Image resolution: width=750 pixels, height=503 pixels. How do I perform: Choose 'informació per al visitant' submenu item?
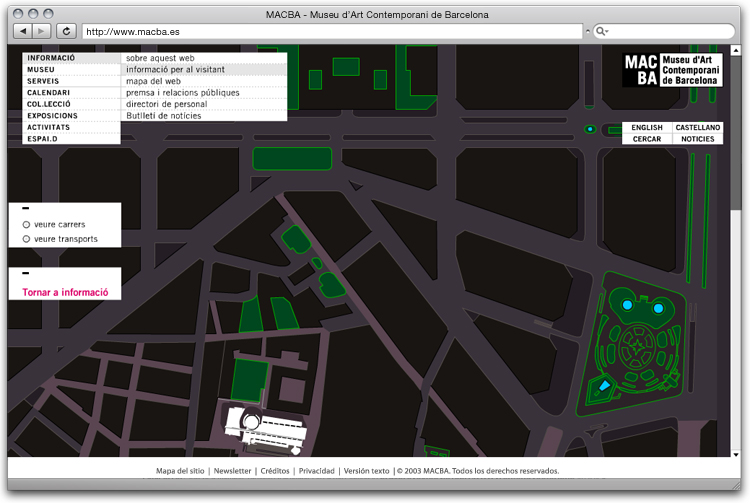tap(175, 70)
